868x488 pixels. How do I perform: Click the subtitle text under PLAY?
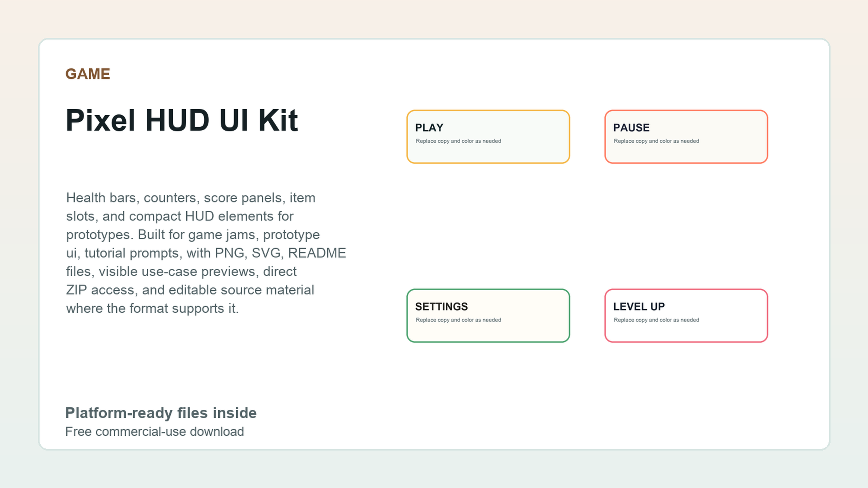tap(458, 141)
